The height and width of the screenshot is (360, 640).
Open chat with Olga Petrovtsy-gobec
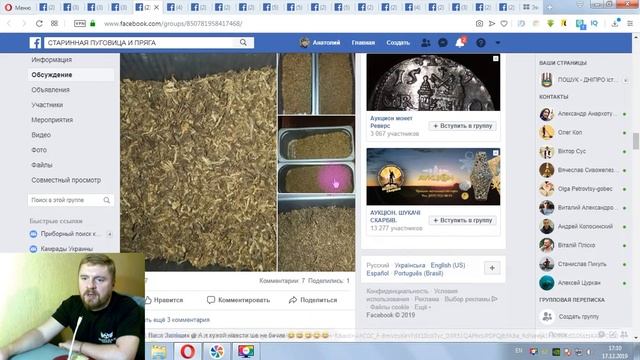[x=584, y=189]
